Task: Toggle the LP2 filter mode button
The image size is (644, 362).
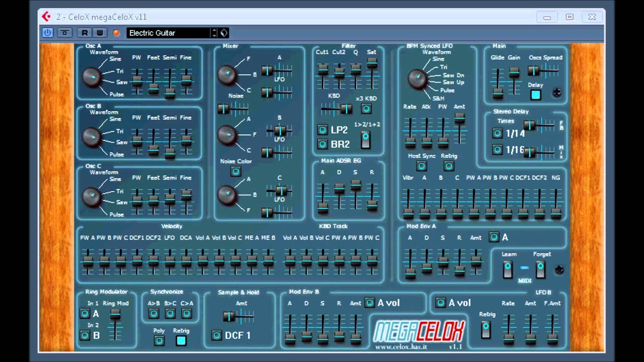Action: click(322, 130)
